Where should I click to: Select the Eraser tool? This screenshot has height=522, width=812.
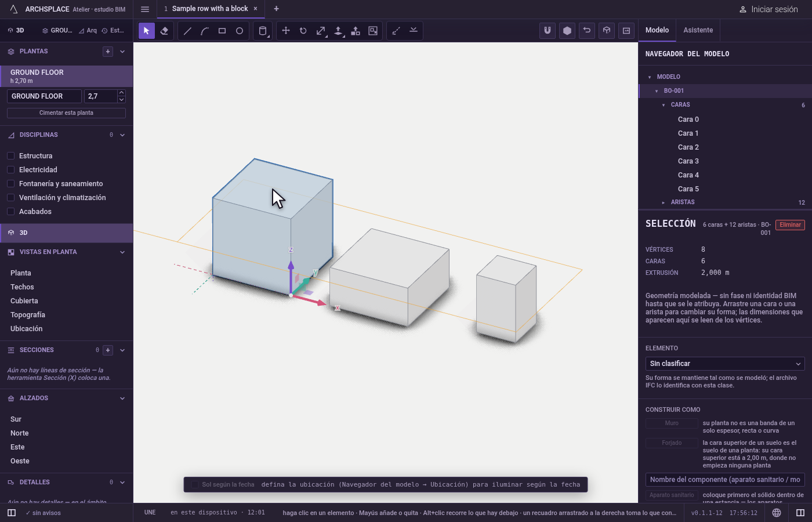click(x=164, y=31)
